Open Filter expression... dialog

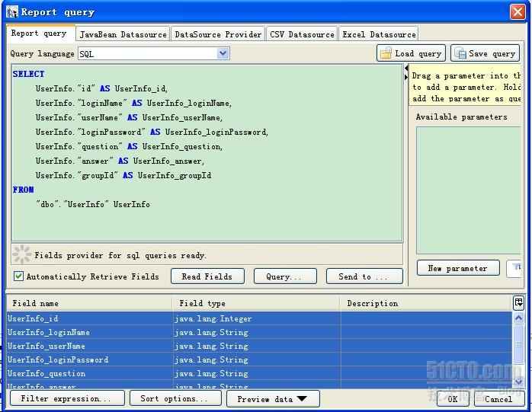coord(68,398)
